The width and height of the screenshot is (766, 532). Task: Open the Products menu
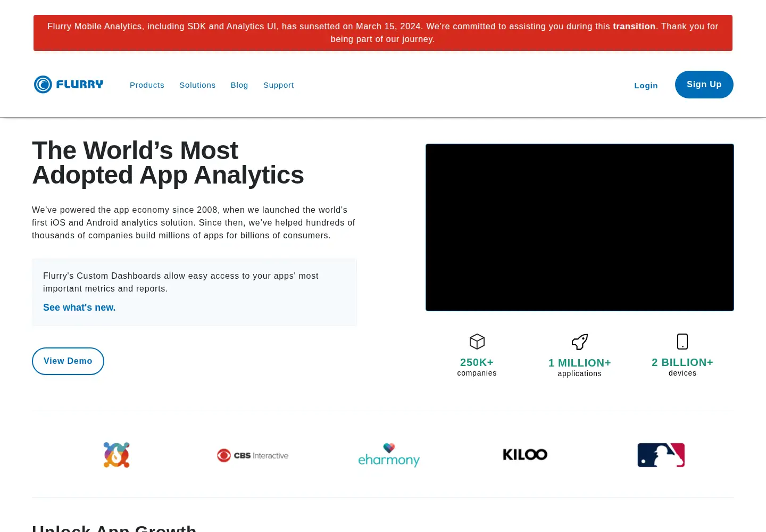pyautogui.click(x=147, y=85)
